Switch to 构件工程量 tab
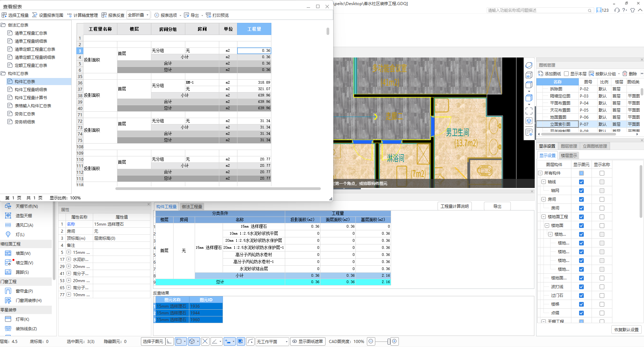 166,206
